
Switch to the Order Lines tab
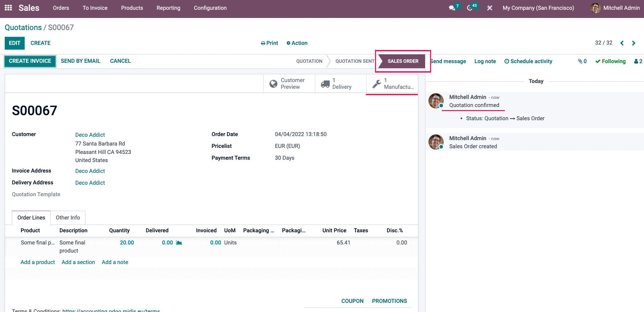pyautogui.click(x=31, y=218)
